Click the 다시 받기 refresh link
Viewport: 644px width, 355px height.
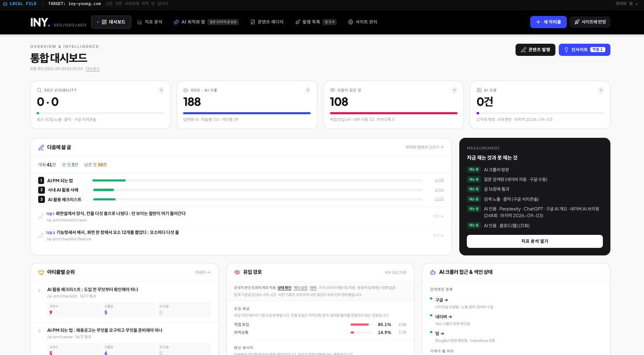[x=93, y=69]
